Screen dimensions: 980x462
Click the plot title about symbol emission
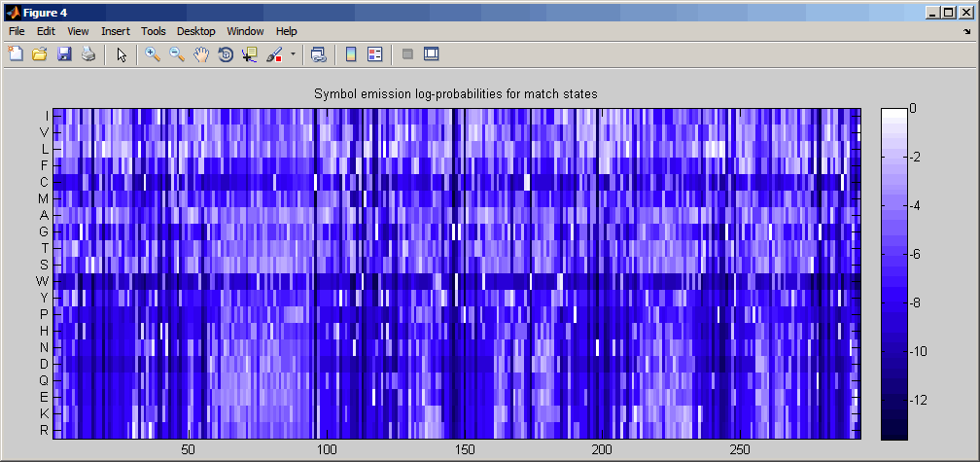tap(455, 94)
